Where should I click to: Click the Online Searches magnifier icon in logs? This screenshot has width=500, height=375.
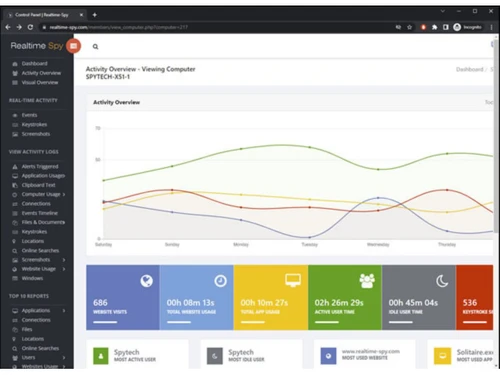click(x=15, y=251)
